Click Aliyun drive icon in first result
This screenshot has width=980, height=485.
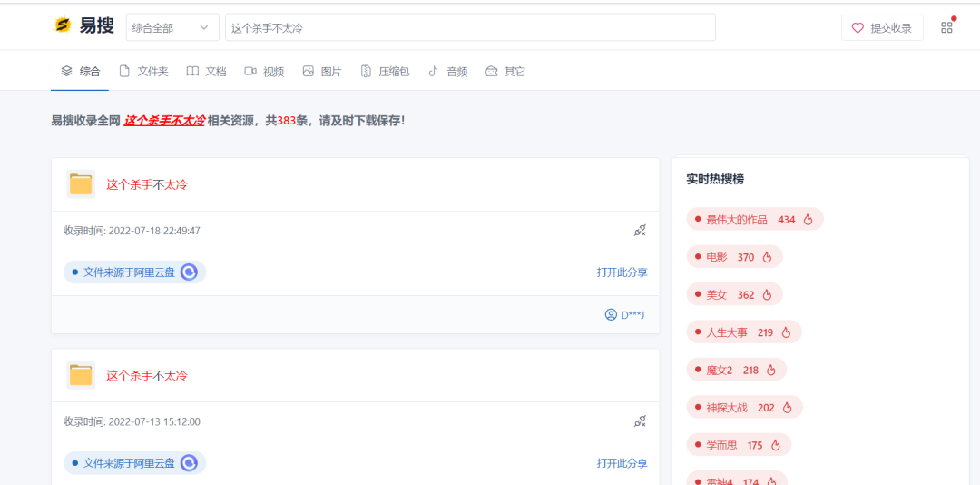tap(189, 272)
